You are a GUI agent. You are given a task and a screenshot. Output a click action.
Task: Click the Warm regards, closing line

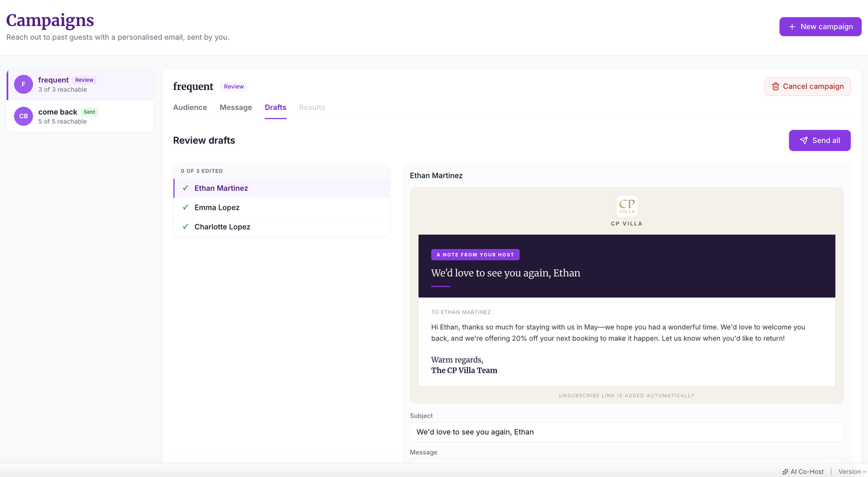(457, 360)
